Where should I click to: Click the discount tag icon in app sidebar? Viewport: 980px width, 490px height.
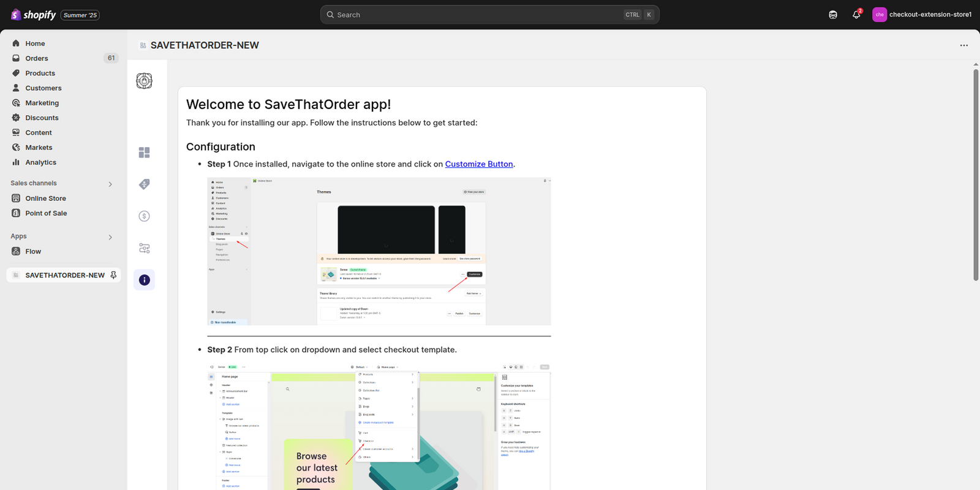(x=144, y=184)
